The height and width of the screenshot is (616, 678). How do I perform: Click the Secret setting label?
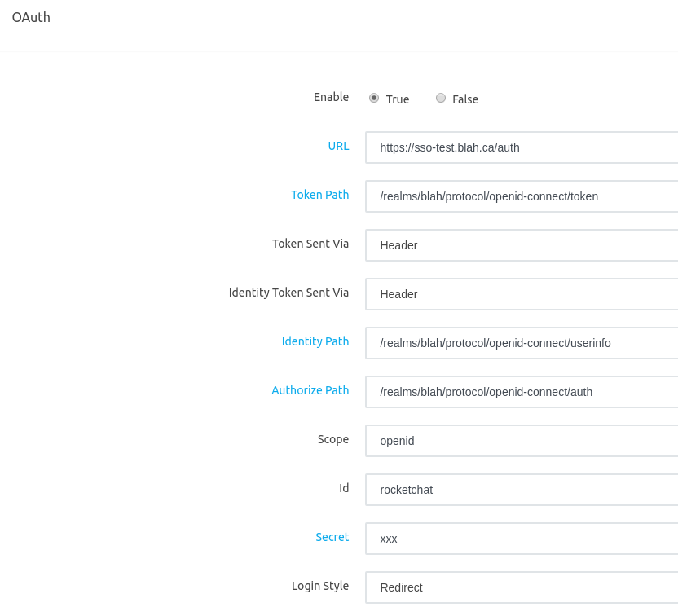click(332, 537)
